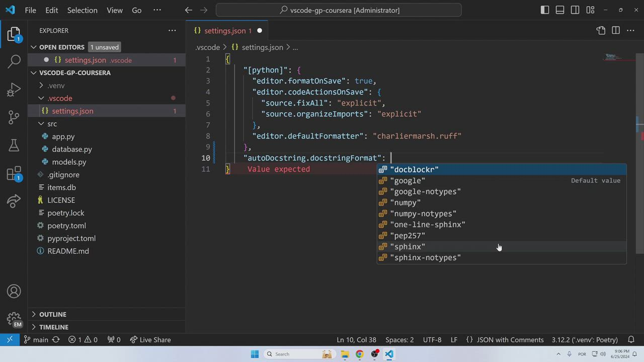Screen dimensions: 644x362
Task: Open the Source Control view
Action: [x=14, y=118]
